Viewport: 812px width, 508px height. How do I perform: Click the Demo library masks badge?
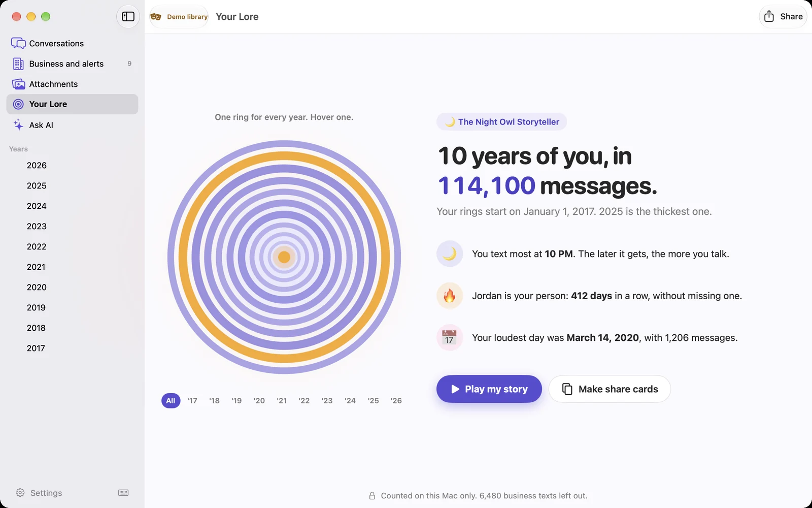(x=179, y=17)
